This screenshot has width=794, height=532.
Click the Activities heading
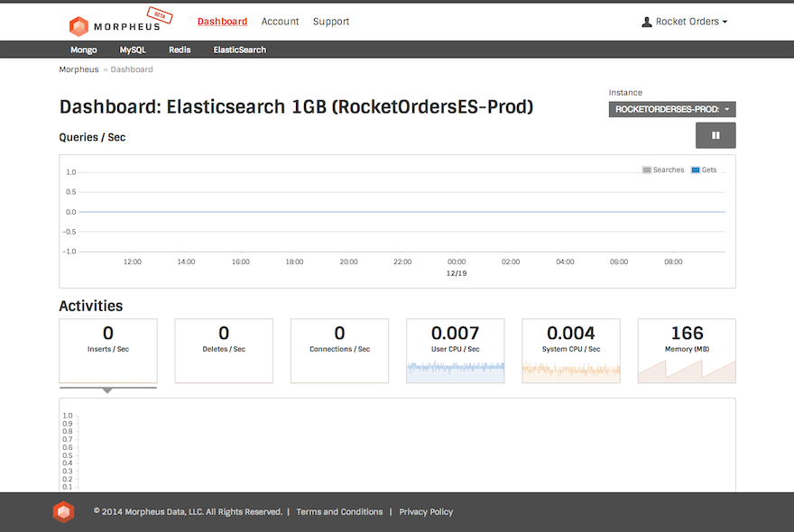[x=90, y=306]
